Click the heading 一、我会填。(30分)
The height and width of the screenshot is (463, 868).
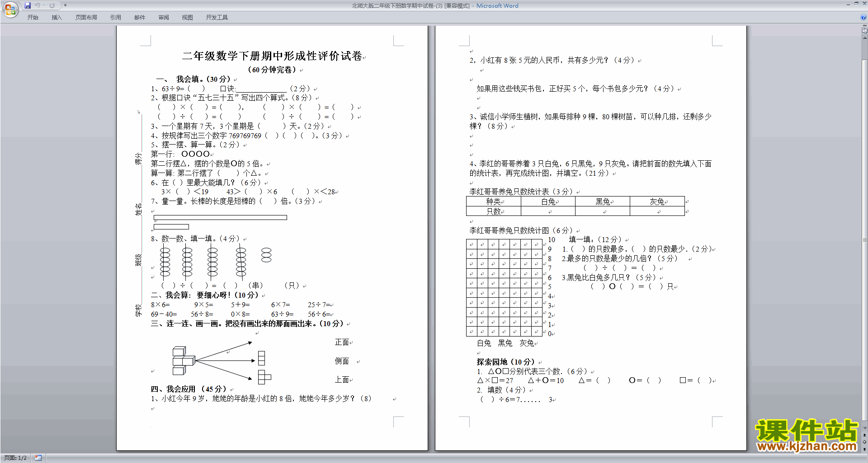(193, 79)
